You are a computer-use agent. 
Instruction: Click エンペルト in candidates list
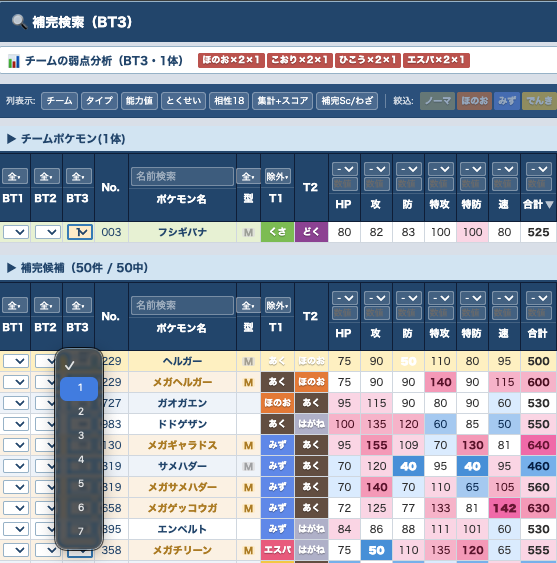point(182,529)
